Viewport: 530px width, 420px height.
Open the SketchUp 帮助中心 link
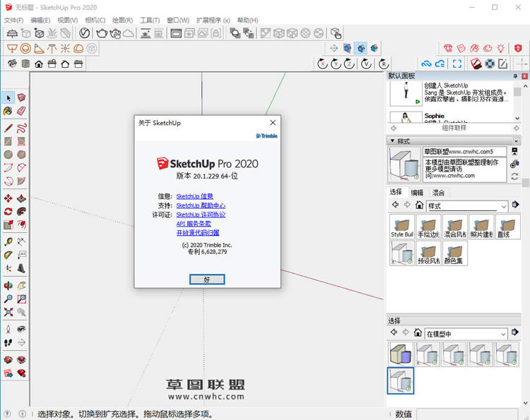coord(201,205)
